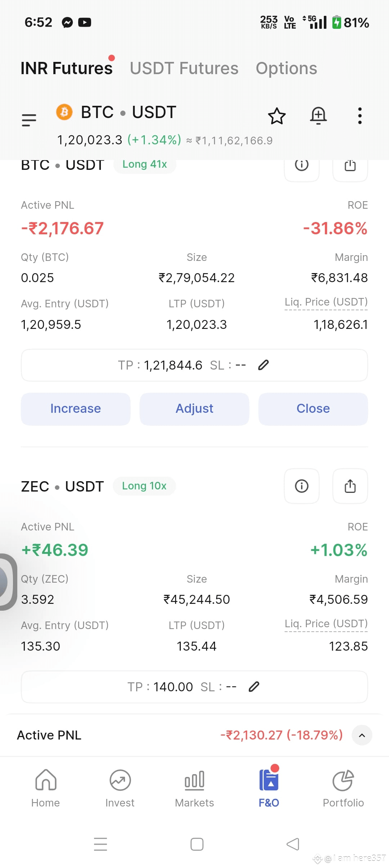The height and width of the screenshot is (868, 389).
Task: Open the hamburger market list menu
Action: pyautogui.click(x=29, y=120)
